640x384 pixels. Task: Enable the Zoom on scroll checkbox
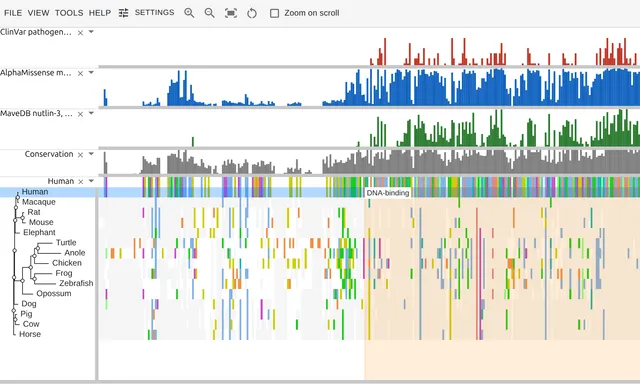click(x=275, y=13)
